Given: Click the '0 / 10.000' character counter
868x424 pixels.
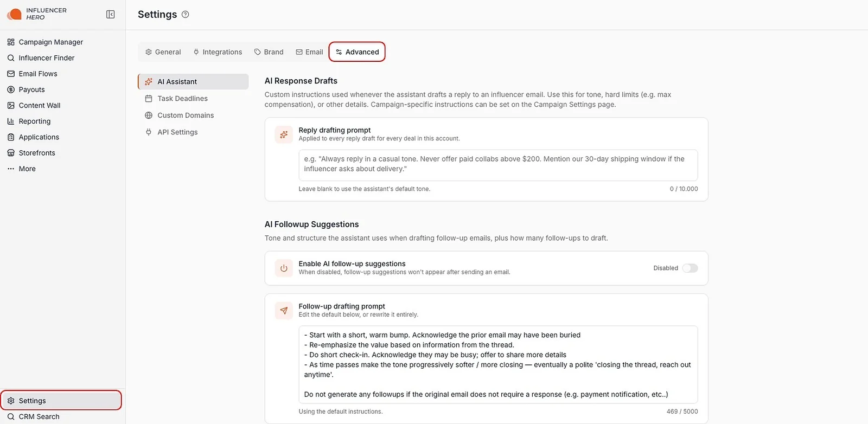Looking at the screenshot, I should pos(684,189).
